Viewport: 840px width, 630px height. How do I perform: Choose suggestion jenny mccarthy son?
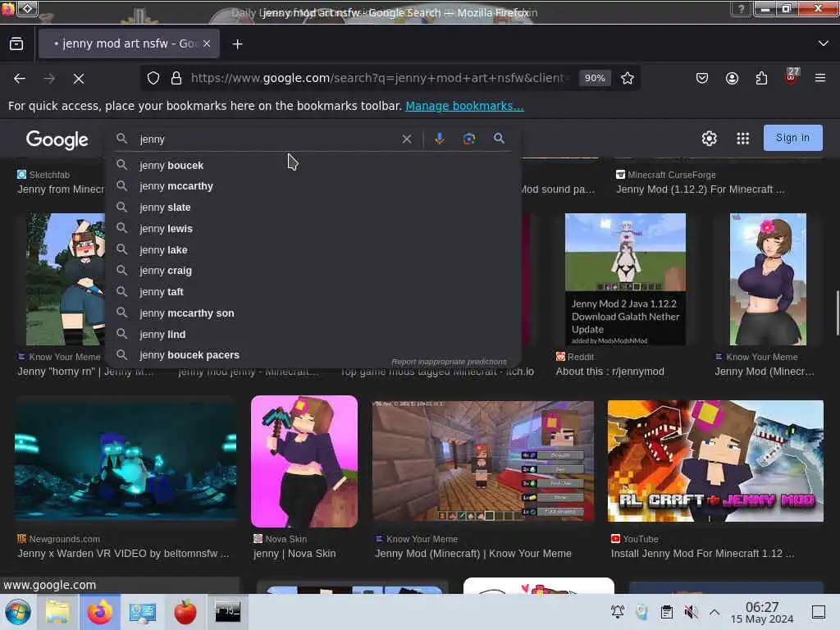(313, 313)
